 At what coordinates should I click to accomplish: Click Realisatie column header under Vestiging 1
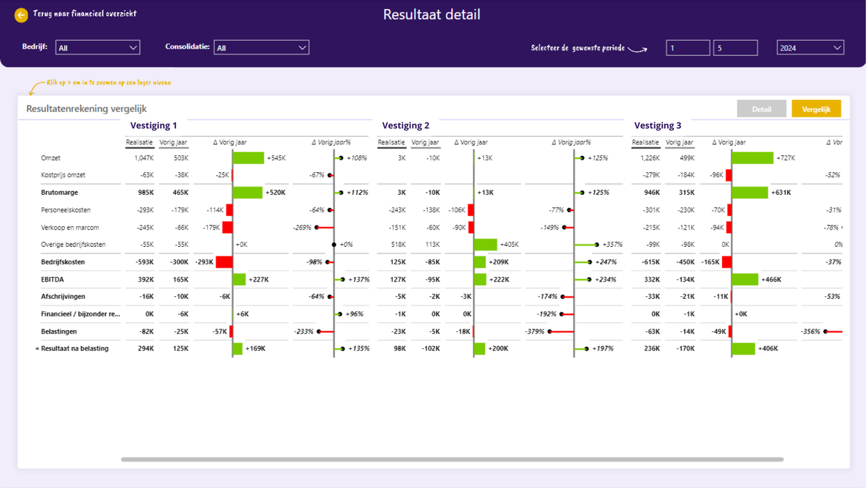(139, 142)
